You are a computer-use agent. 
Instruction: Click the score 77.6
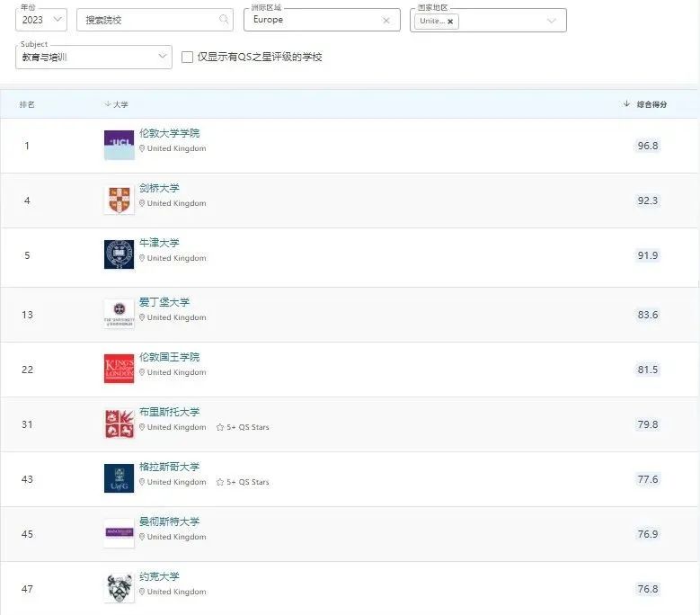pyautogui.click(x=648, y=479)
